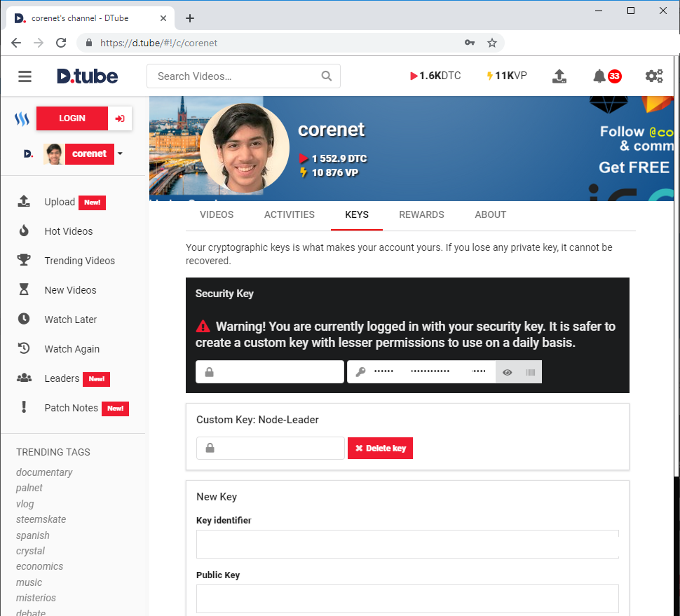Viewport: 680px width, 616px height.
Task: Click the Trending Videos trophy icon
Action: coord(24,260)
